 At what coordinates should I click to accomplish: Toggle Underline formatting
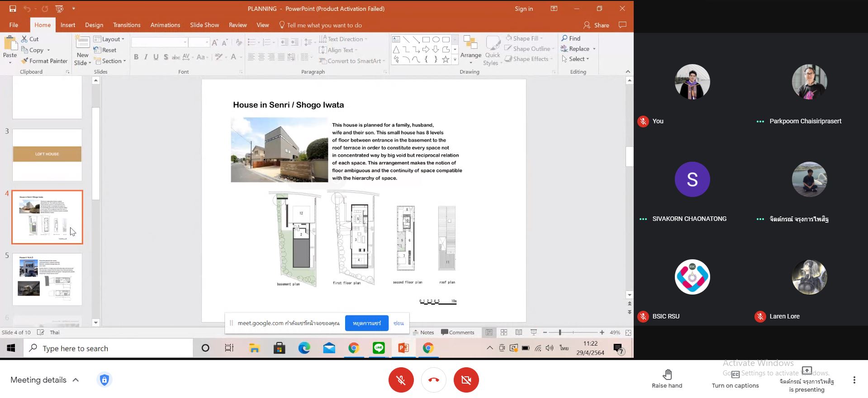(x=156, y=57)
